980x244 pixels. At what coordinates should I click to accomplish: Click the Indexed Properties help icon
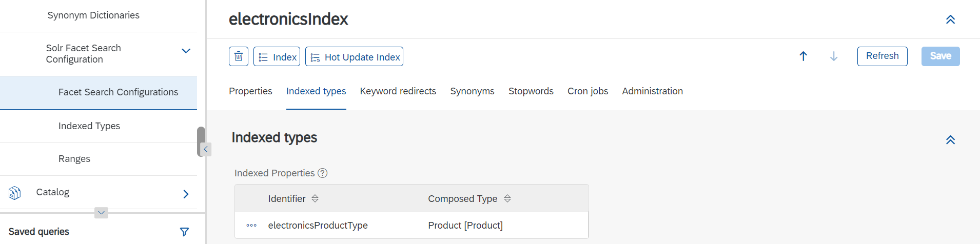[322, 173]
